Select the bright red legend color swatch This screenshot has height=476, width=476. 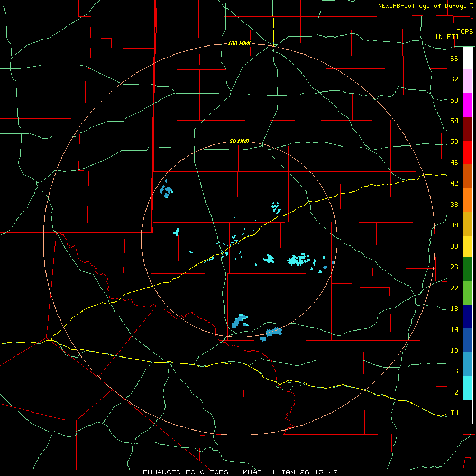[467, 153]
